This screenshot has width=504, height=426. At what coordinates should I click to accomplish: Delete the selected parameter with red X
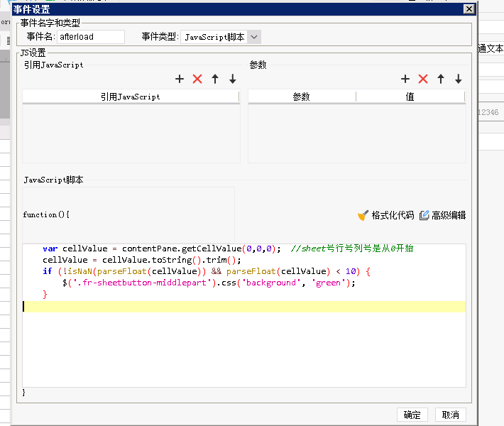pyautogui.click(x=423, y=79)
